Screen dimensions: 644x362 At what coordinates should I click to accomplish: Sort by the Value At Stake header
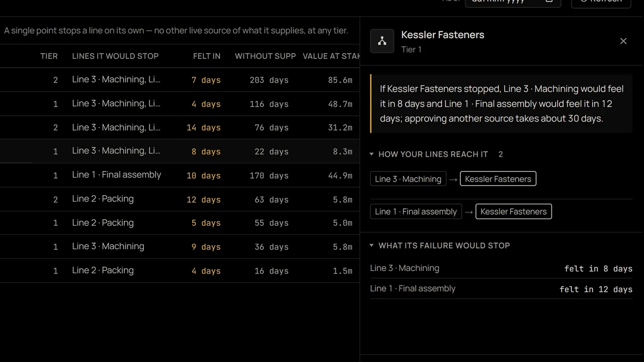[331, 56]
